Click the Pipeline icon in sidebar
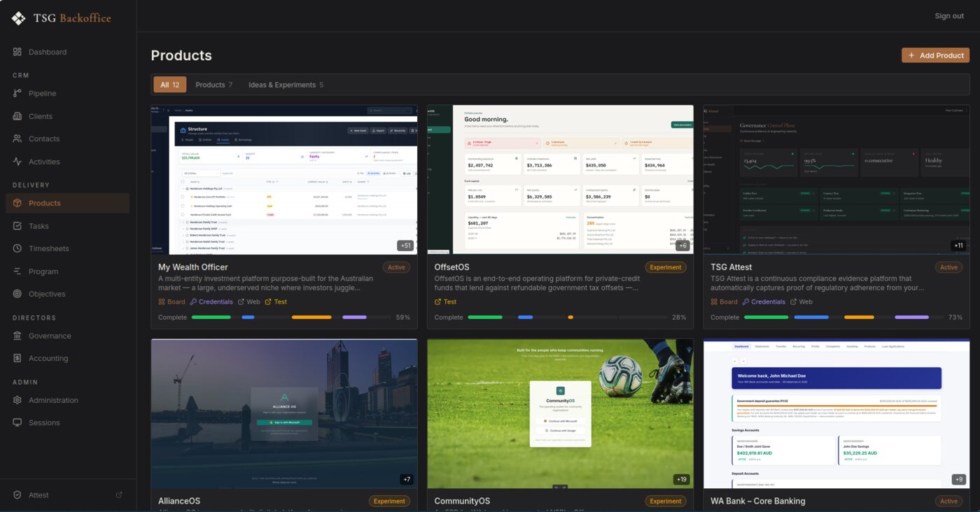980x512 pixels. [x=17, y=93]
